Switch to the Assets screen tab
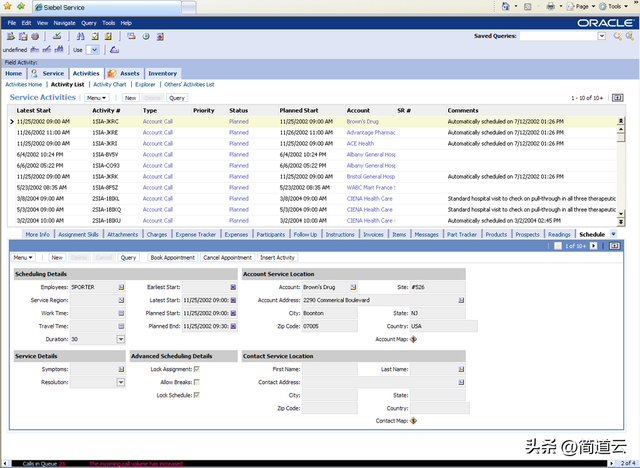The width and height of the screenshot is (640, 468). (124, 73)
